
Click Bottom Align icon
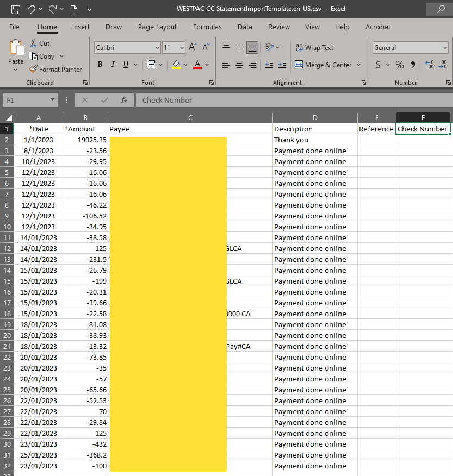point(252,48)
